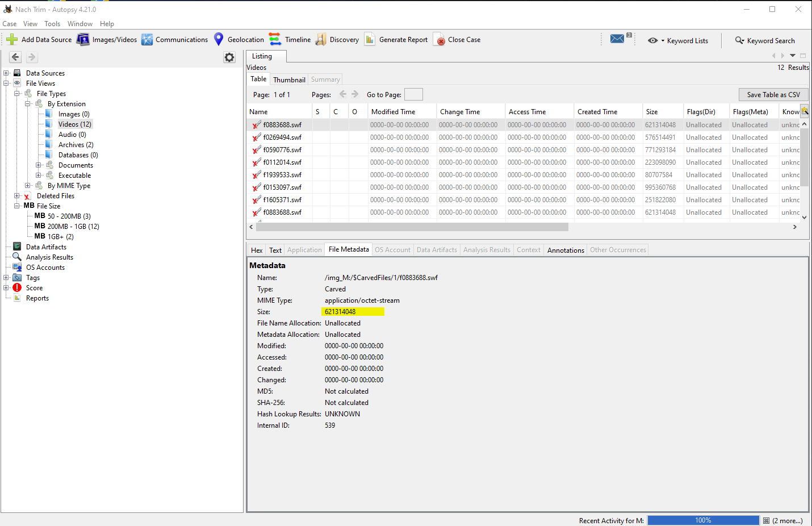Screen dimensions: 812x526
Task: Sort by the Size column header
Action: point(663,111)
